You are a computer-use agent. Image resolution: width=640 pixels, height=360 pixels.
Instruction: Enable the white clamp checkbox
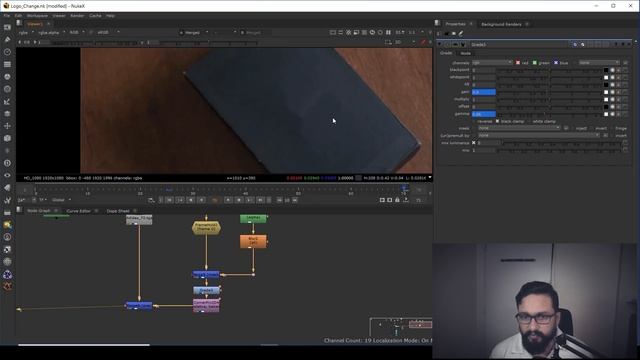(529, 121)
